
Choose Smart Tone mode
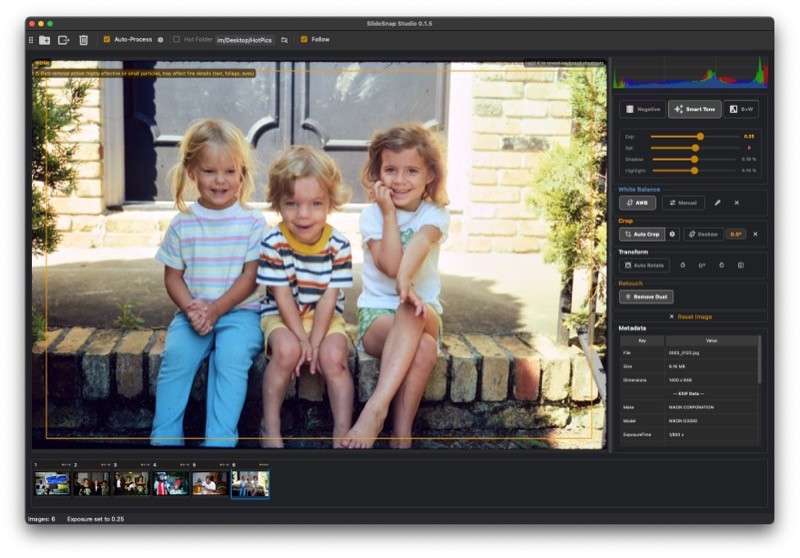coord(694,109)
